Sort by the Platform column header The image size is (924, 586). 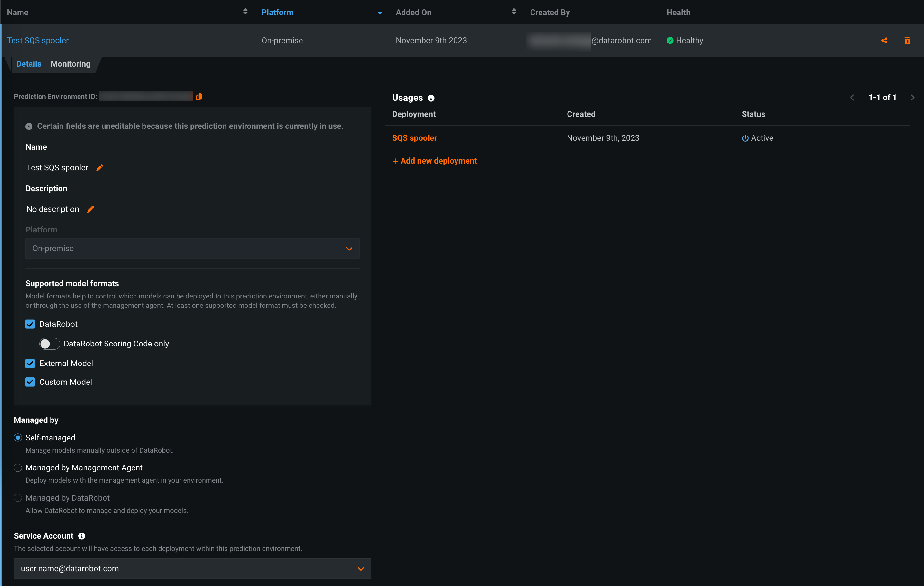point(277,12)
